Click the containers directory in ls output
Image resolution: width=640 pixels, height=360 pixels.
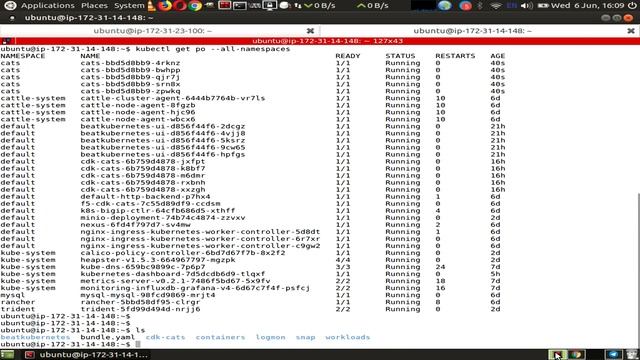point(220,337)
